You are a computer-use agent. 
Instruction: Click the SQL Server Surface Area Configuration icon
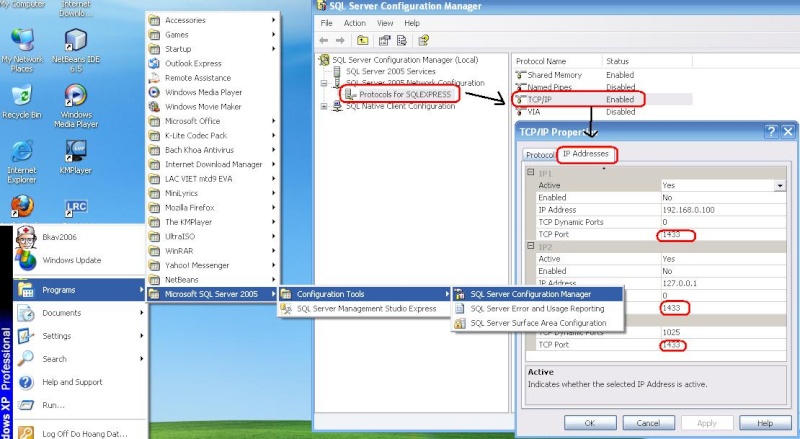[460, 323]
